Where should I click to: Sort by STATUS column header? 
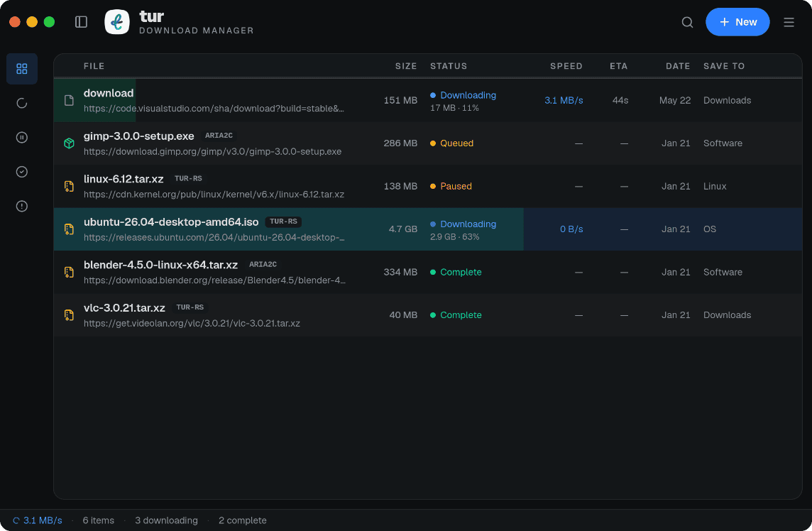point(449,66)
